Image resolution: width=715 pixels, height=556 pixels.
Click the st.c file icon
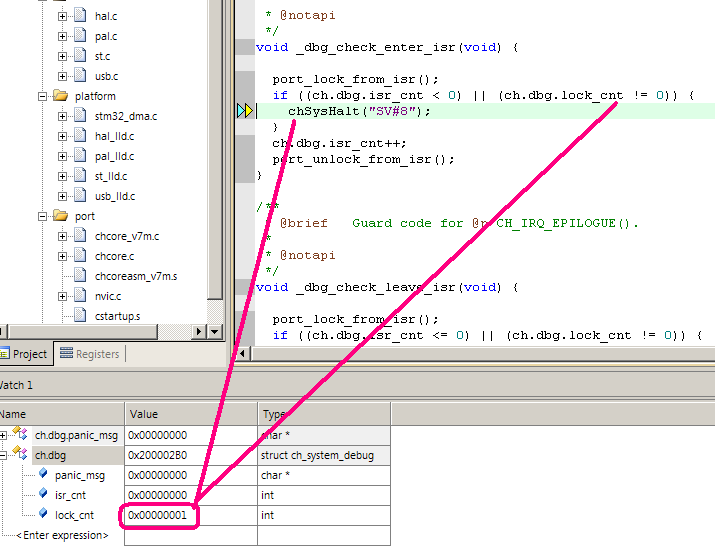click(80, 56)
